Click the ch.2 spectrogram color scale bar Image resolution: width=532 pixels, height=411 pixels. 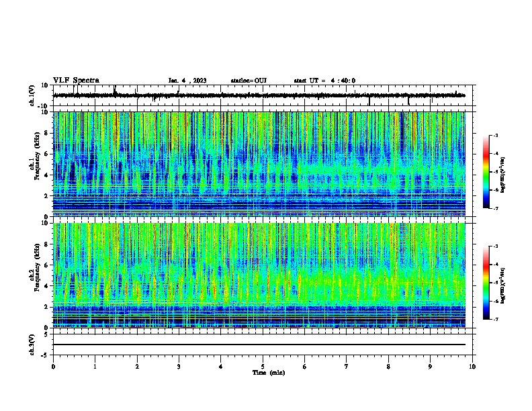pos(486,283)
